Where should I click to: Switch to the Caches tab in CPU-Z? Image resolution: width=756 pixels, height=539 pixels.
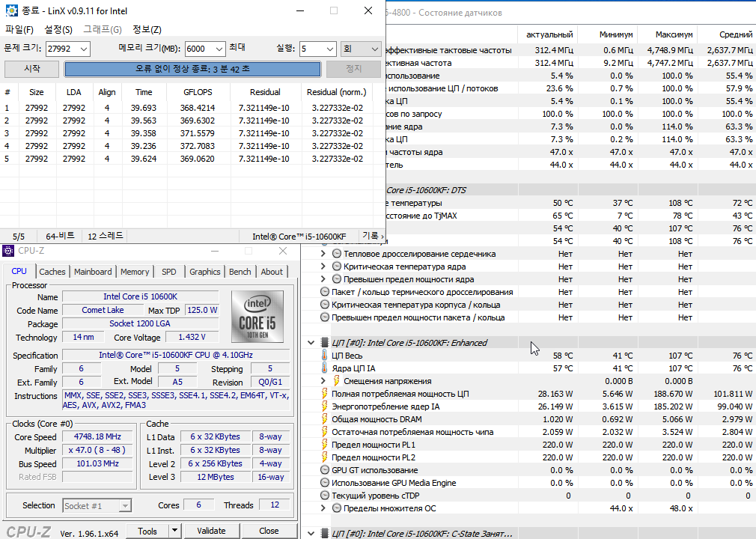pos(52,272)
